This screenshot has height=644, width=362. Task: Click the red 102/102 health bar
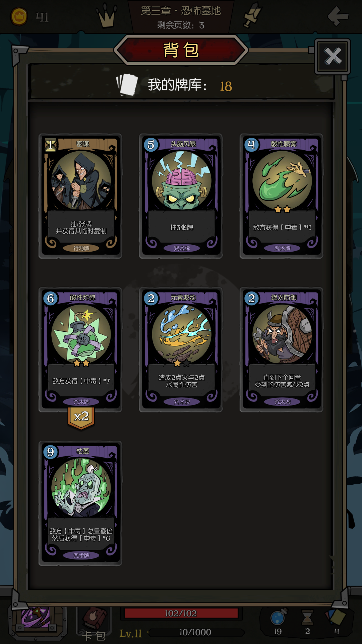181,613
